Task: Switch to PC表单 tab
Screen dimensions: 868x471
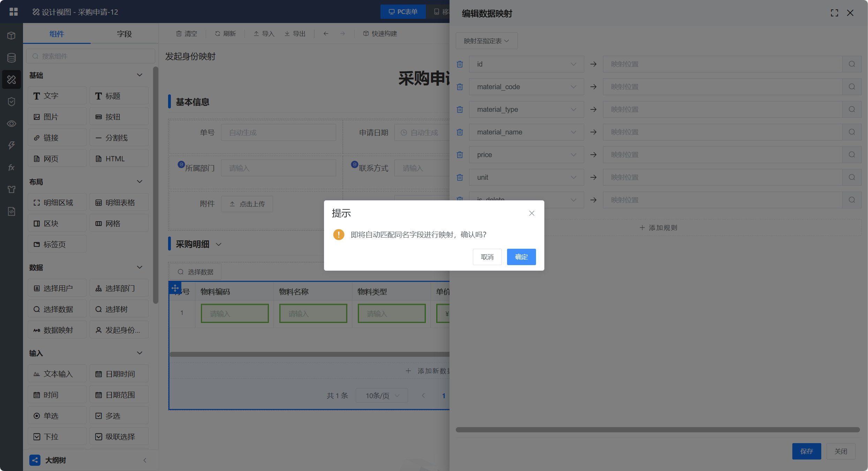Action: click(x=403, y=12)
